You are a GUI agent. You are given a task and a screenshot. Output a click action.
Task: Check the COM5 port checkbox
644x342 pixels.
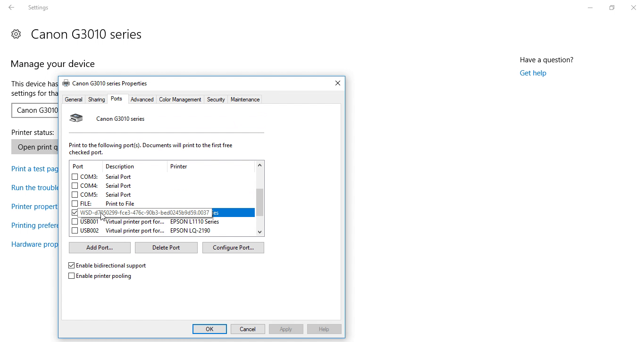coord(75,194)
